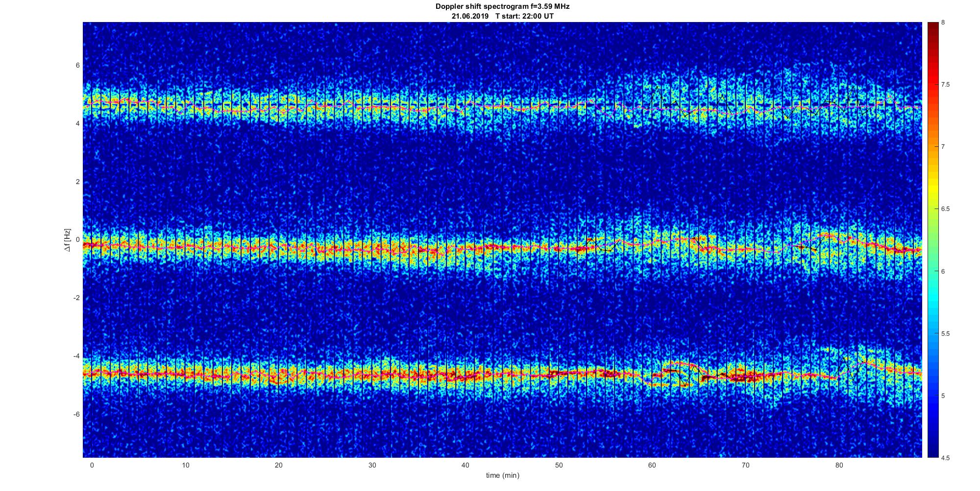Click the colorbar tick label '5.5'
The height and width of the screenshot is (491, 980).
(945, 334)
